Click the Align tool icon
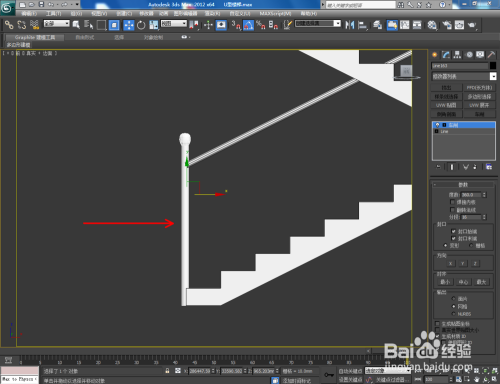The image size is (500, 384). tap(362, 25)
